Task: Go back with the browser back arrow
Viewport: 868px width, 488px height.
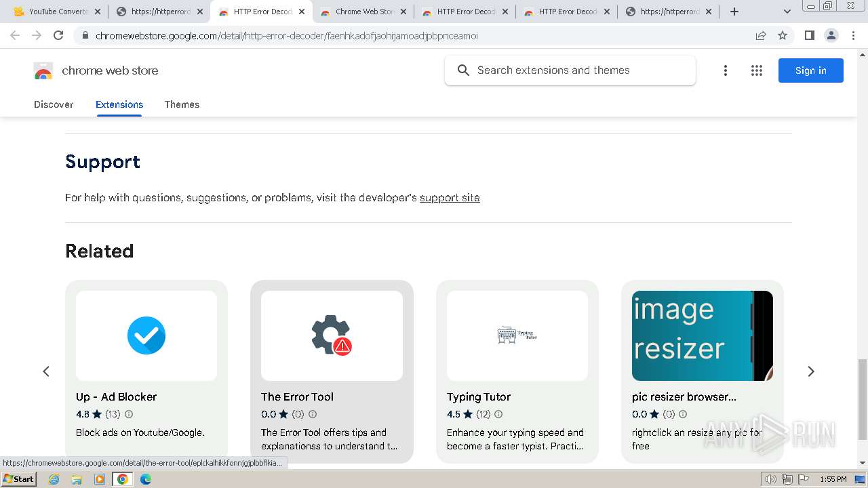Action: pos(15,35)
